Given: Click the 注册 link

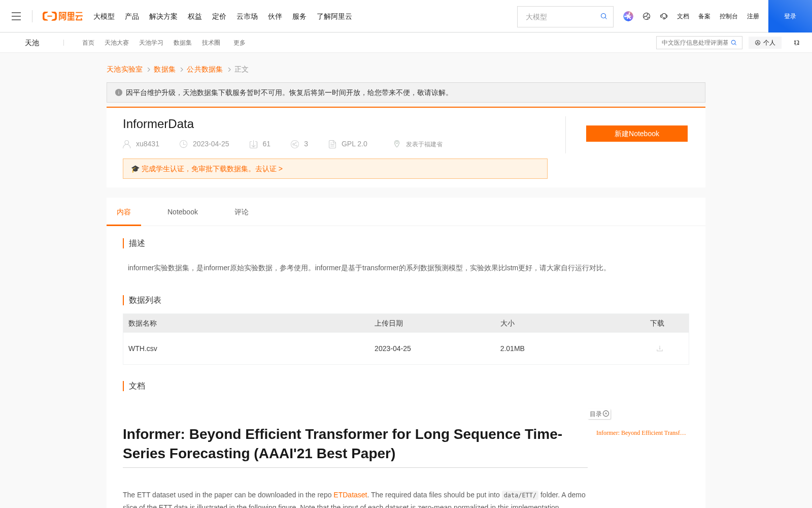Looking at the screenshot, I should click(753, 16).
